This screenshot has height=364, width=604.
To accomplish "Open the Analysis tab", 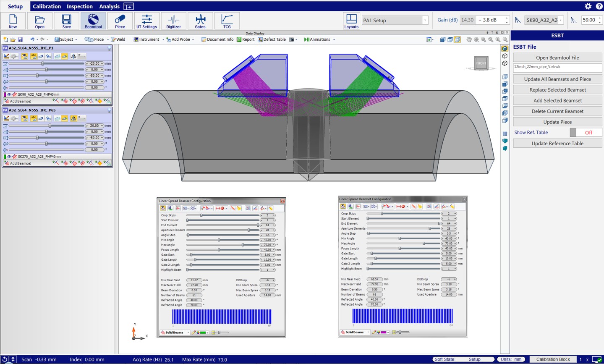I will tap(109, 6).
